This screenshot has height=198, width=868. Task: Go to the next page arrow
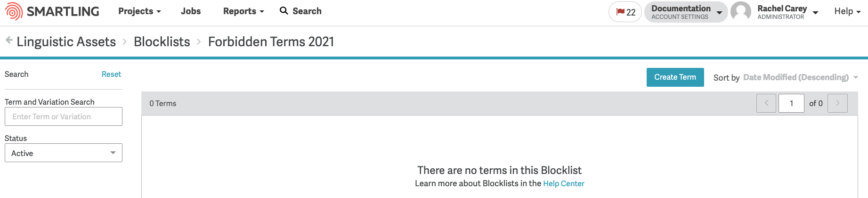pyautogui.click(x=837, y=103)
